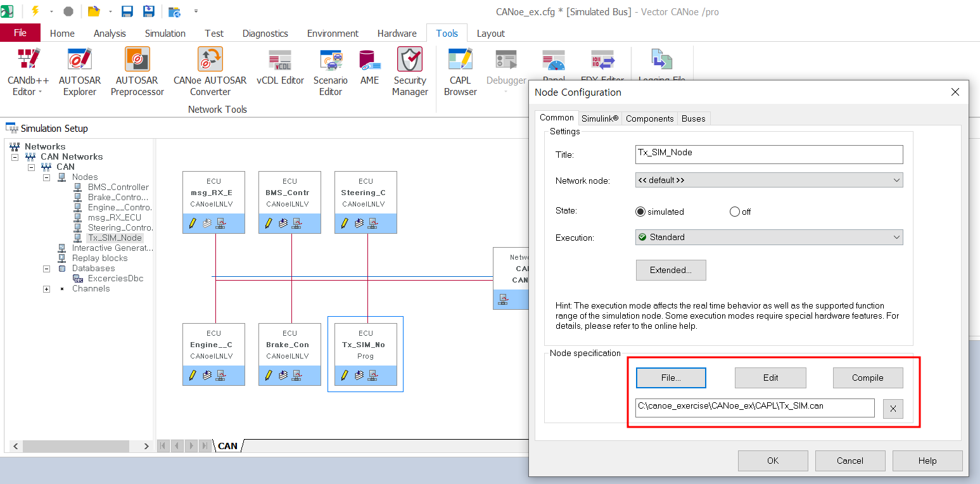Collapse the CAN Networks tree node
The height and width of the screenshot is (484, 980).
(15, 156)
